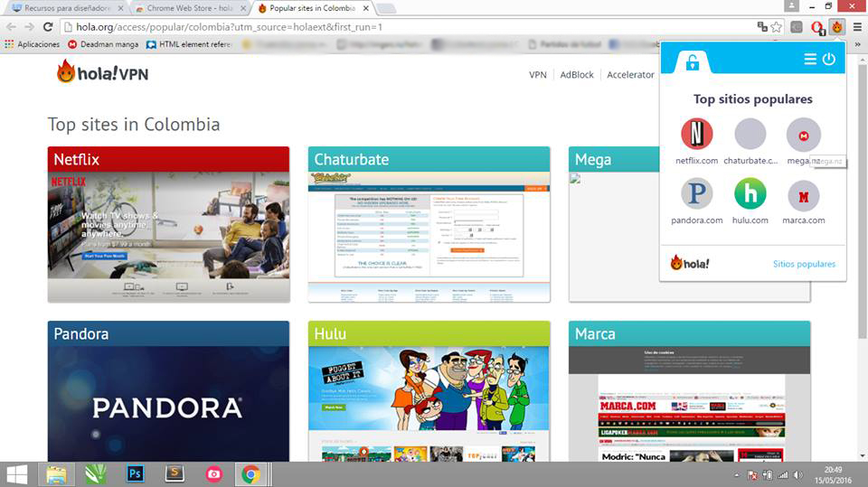Open the Chaturbate site card thumbnail

point(429,237)
